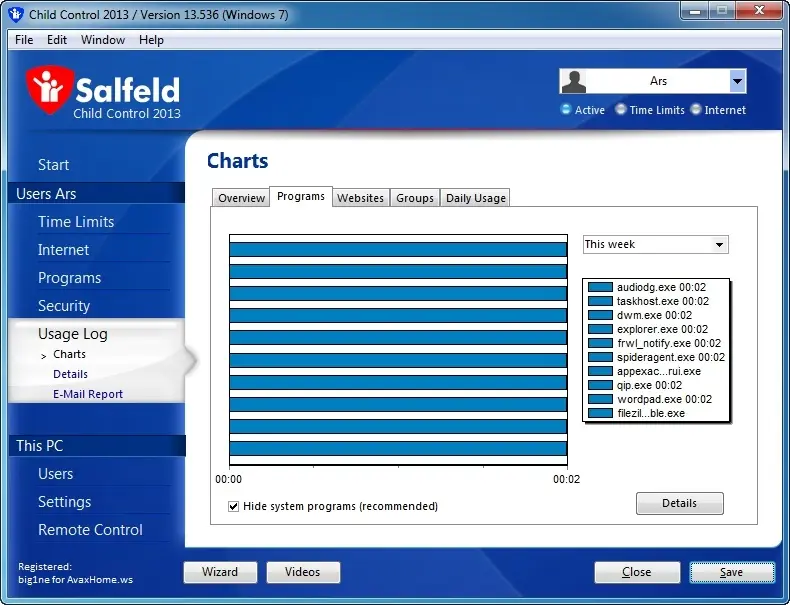Click the top bar in programs chart

point(399,249)
